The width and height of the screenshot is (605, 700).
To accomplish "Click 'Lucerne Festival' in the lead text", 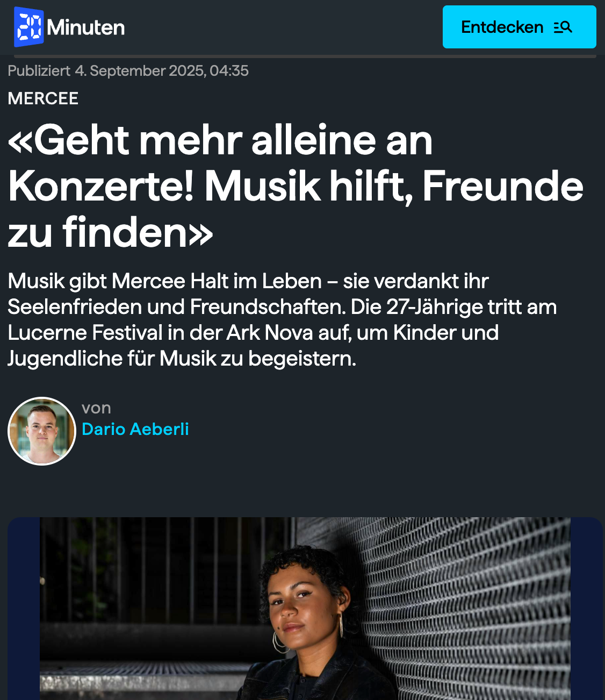I will pyautogui.click(x=85, y=332).
